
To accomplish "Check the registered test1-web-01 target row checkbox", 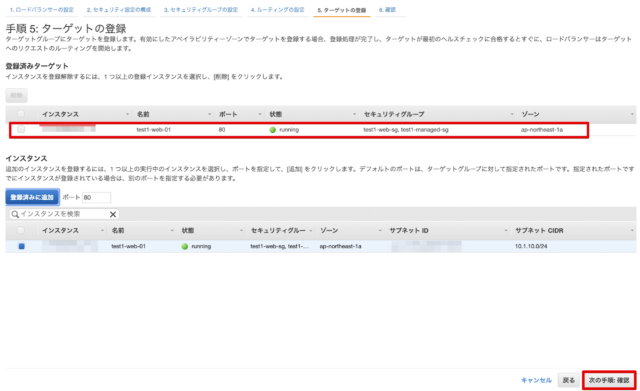I will pos(21,129).
